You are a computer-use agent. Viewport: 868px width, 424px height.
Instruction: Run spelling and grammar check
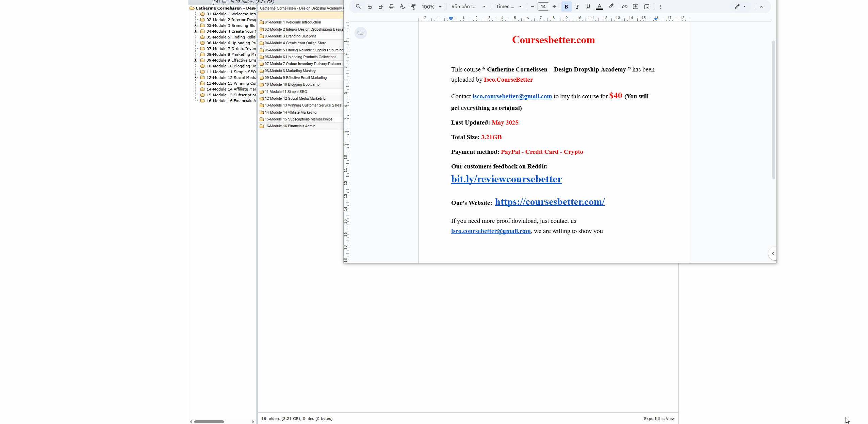402,6
